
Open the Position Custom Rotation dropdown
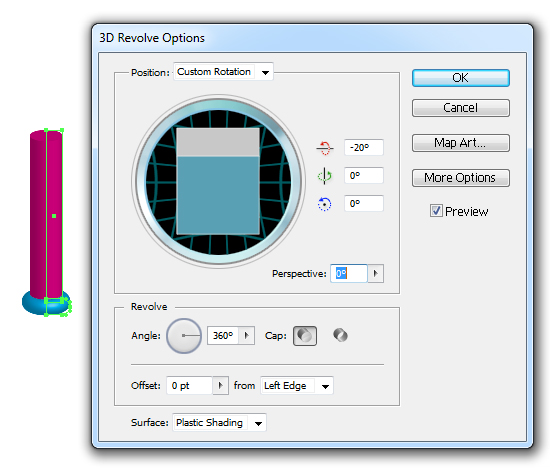pyautogui.click(x=223, y=72)
